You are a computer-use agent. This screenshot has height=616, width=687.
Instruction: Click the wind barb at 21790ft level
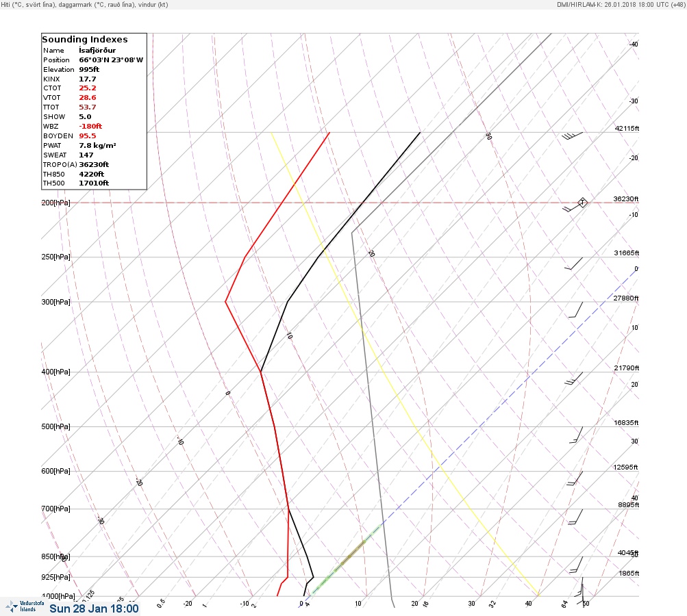[574, 378]
